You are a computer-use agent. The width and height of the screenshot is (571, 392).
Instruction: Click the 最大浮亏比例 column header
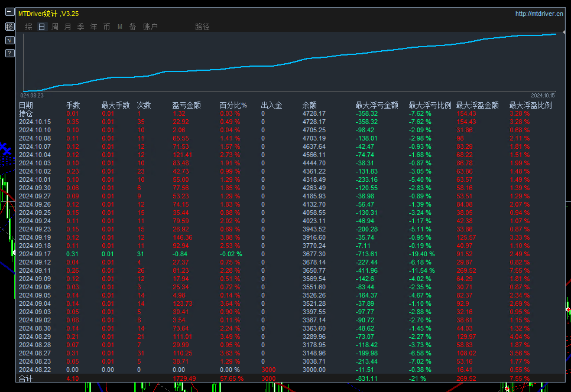pos(430,106)
